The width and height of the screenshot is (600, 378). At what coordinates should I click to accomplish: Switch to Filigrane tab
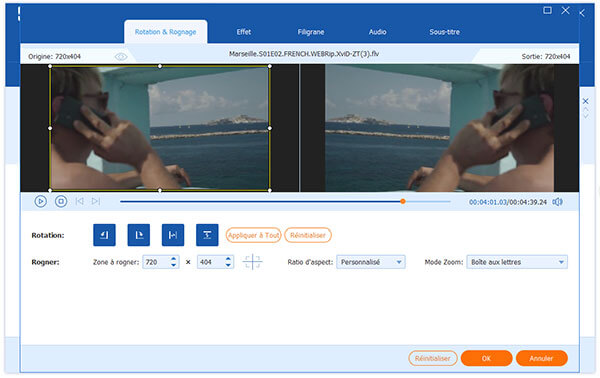tap(311, 32)
